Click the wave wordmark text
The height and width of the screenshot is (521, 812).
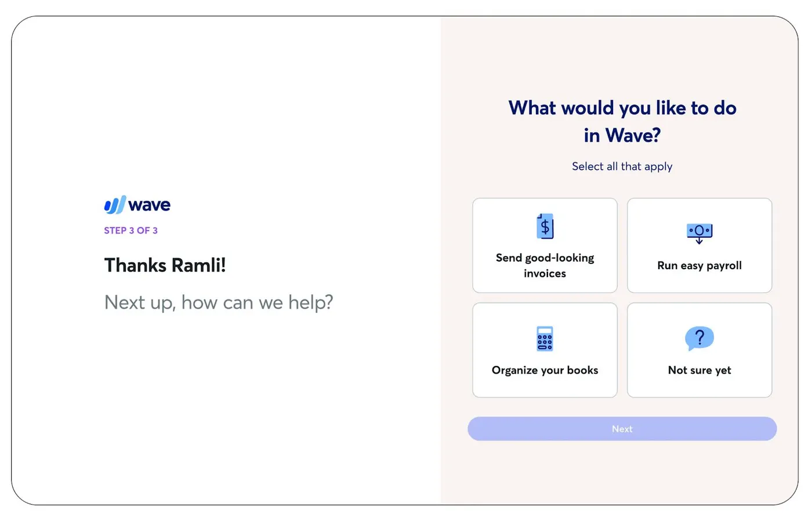tap(150, 205)
